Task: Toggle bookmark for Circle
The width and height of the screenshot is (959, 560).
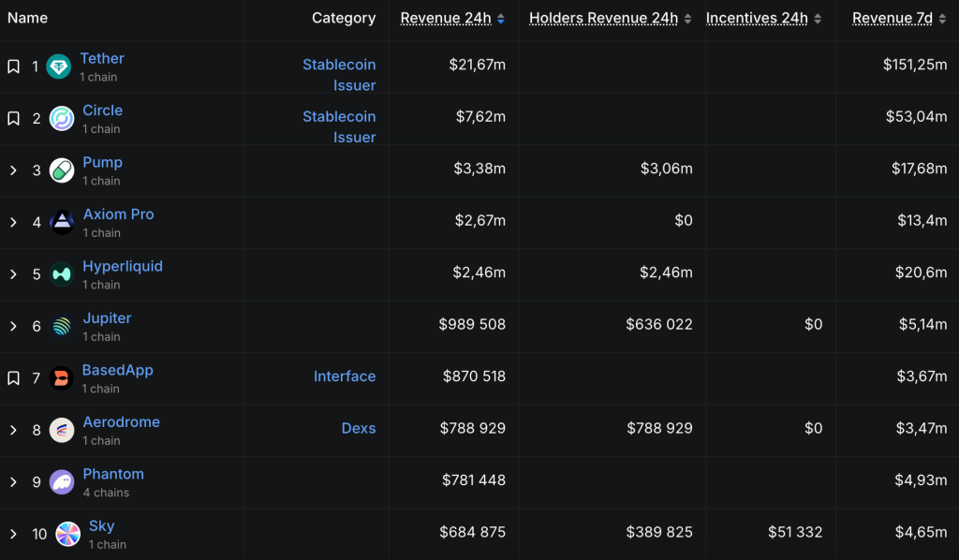Action: click(x=13, y=119)
